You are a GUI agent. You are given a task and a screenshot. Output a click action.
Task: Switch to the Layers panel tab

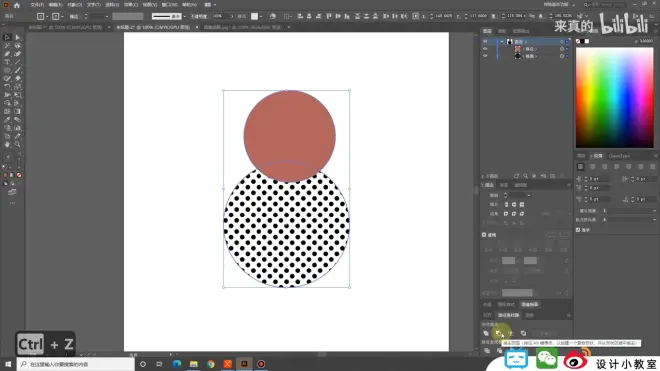(487, 31)
